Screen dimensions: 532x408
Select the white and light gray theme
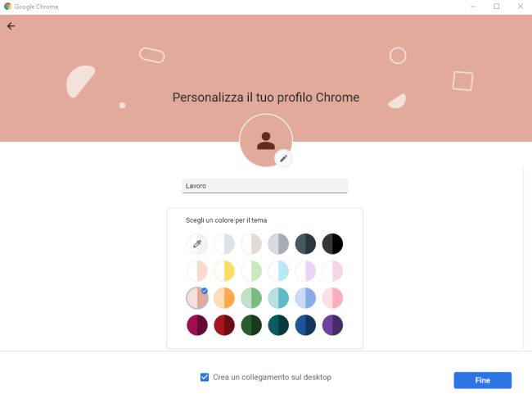[x=224, y=243]
